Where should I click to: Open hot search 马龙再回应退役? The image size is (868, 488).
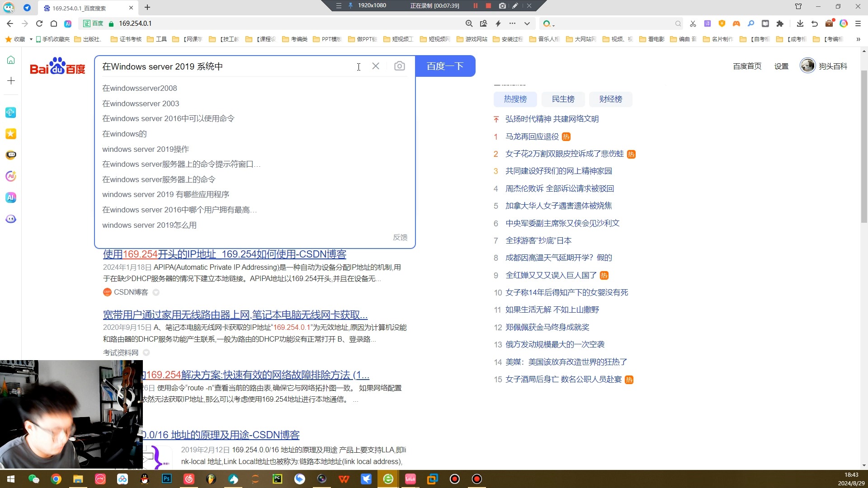tap(532, 136)
